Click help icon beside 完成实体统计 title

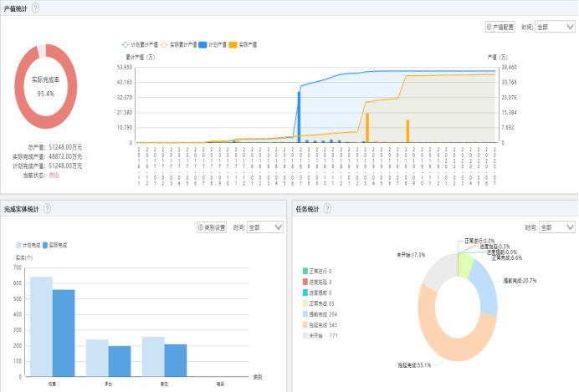48,208
